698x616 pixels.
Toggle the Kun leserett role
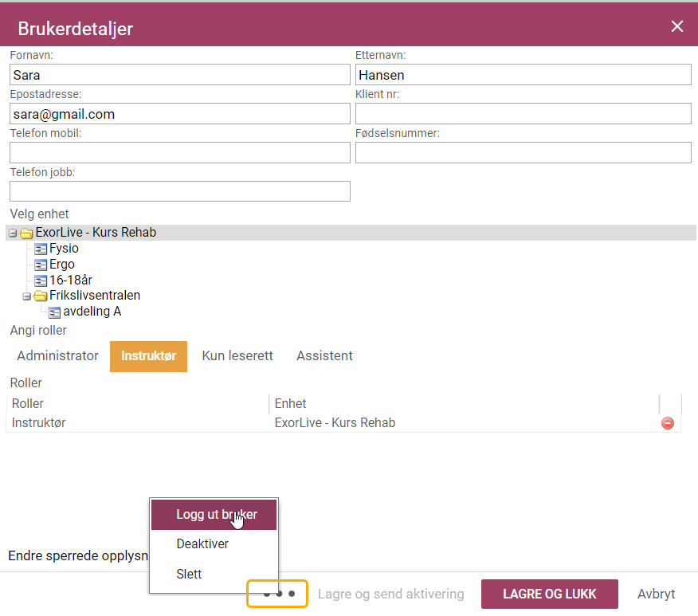(237, 356)
